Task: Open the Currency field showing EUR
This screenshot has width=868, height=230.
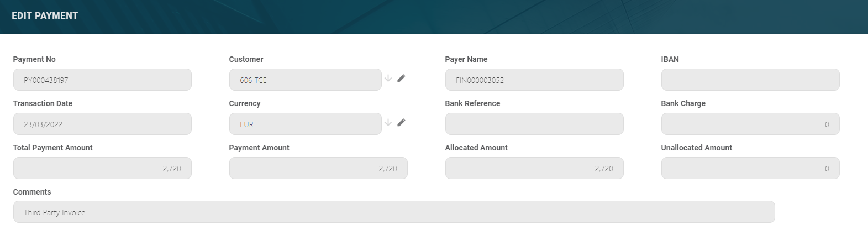Action: (x=305, y=124)
